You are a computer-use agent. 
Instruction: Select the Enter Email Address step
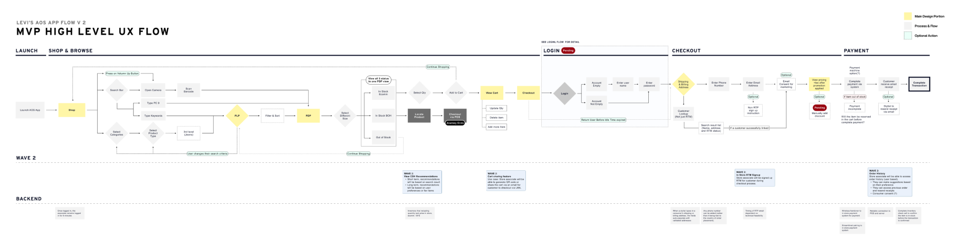753,84
